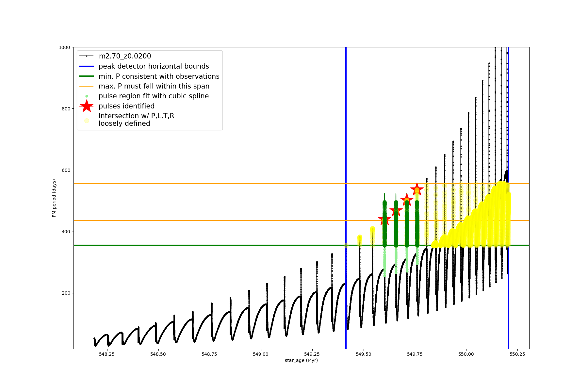Click the 549.00 tick label on the x-axis
Viewport: 588px width, 392px height.
click(x=261, y=354)
